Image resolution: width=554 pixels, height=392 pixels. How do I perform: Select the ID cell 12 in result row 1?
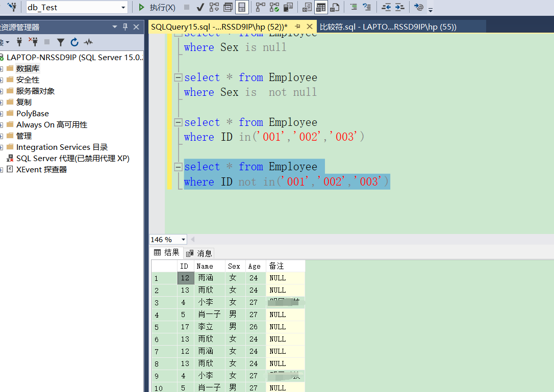(186, 278)
